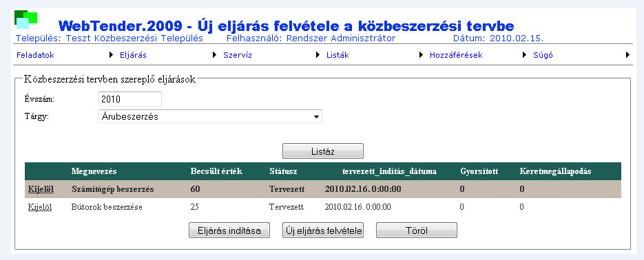Click Kijelöl link for Számítógép beszerzés
This screenshot has height=260, width=644.
[x=41, y=189]
